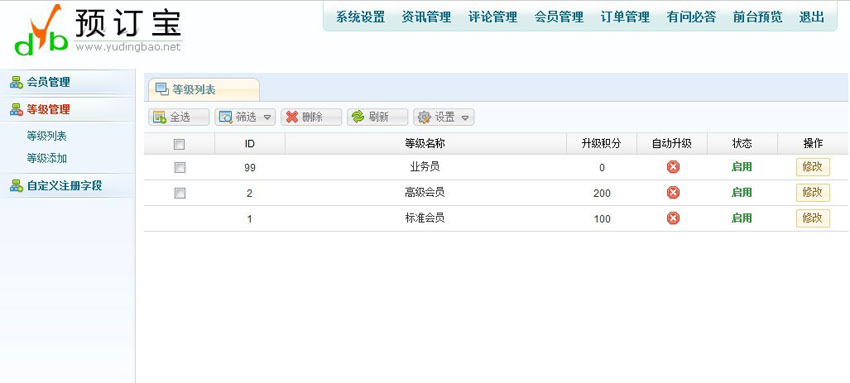Click the 升级积分 value 200
This screenshot has width=850, height=383.
coord(602,193)
